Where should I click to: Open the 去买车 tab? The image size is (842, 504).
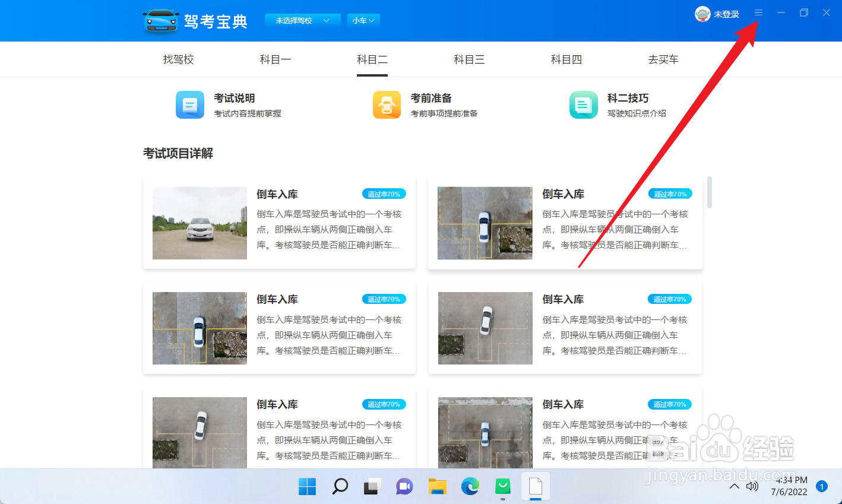tap(663, 59)
